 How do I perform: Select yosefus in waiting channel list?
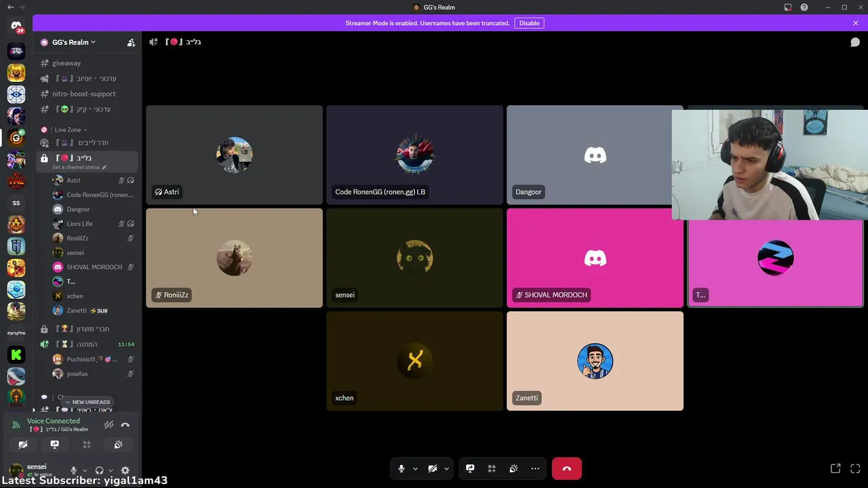93,373
